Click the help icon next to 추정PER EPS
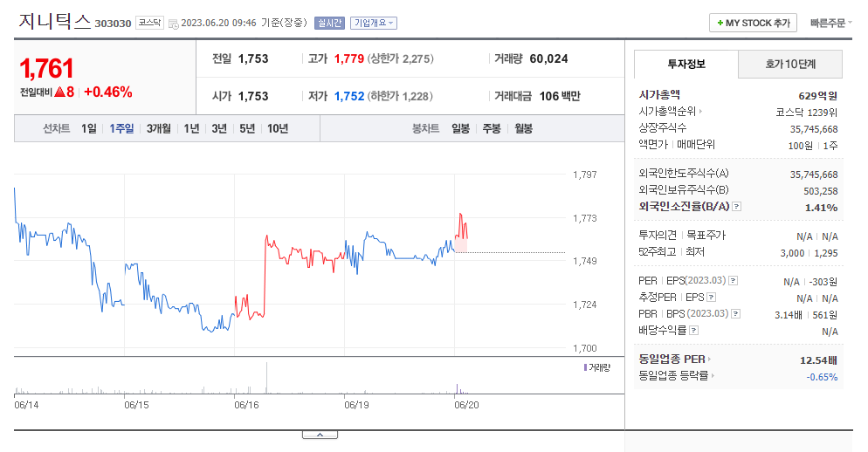 tap(712, 297)
